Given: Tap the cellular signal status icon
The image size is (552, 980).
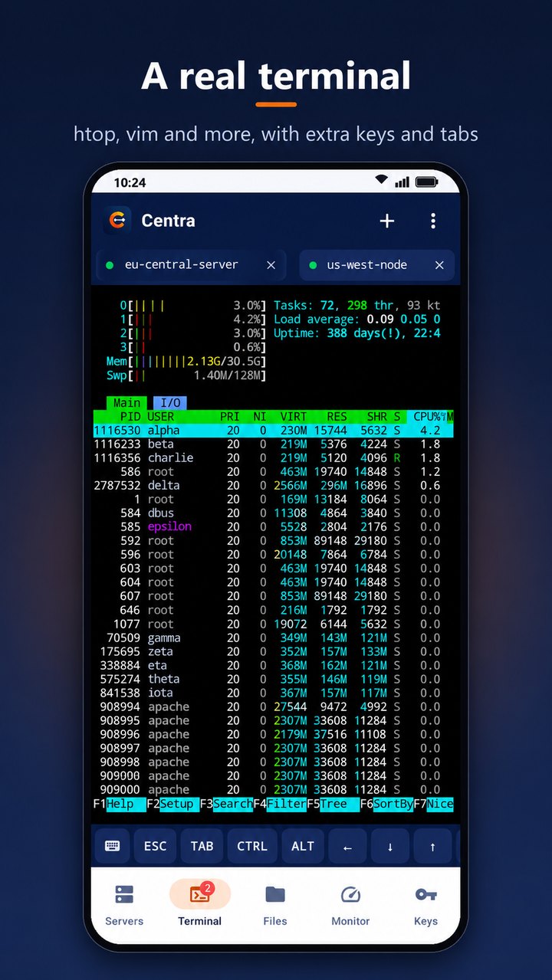Looking at the screenshot, I should click(402, 182).
